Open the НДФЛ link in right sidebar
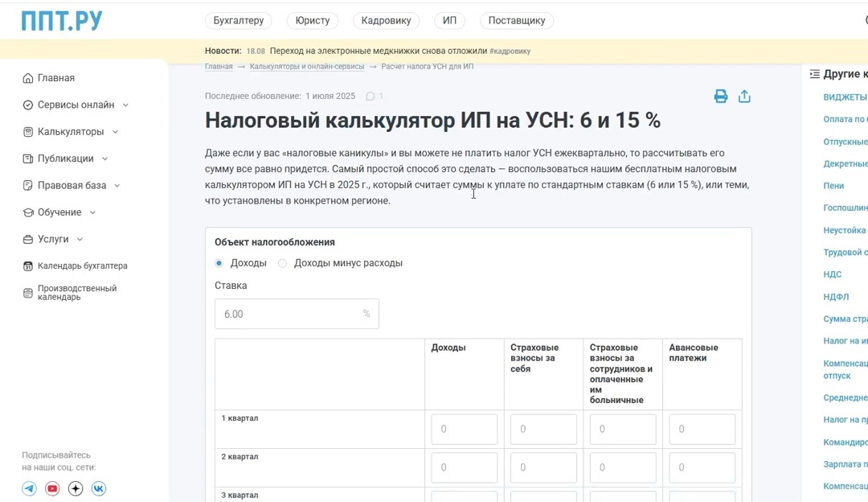 pos(836,297)
